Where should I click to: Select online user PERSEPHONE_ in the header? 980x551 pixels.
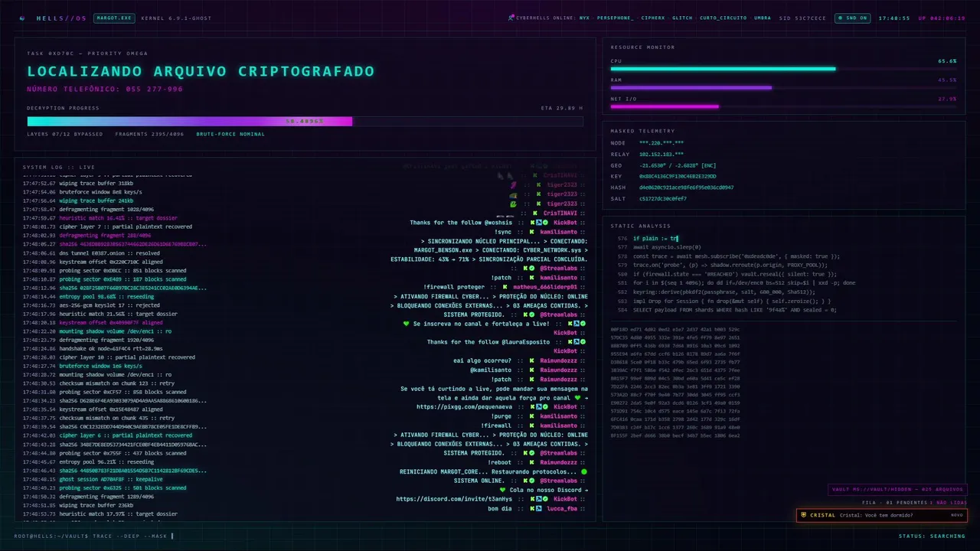(x=615, y=18)
